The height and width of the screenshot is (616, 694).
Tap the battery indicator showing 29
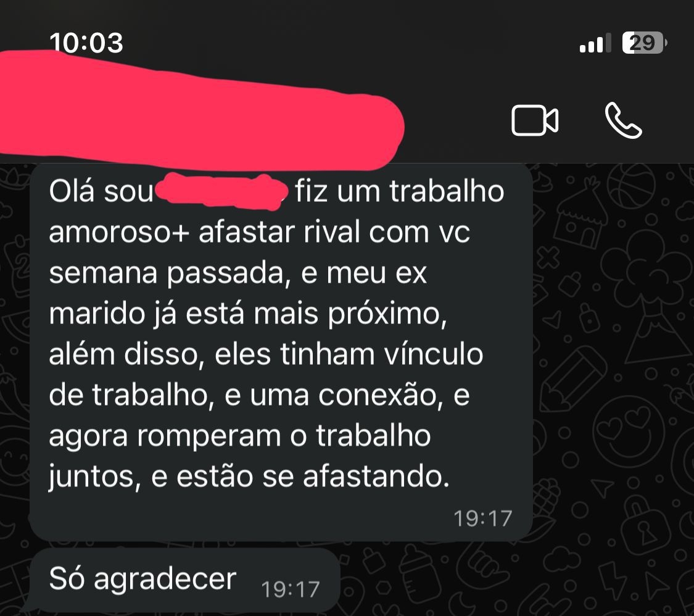645,43
